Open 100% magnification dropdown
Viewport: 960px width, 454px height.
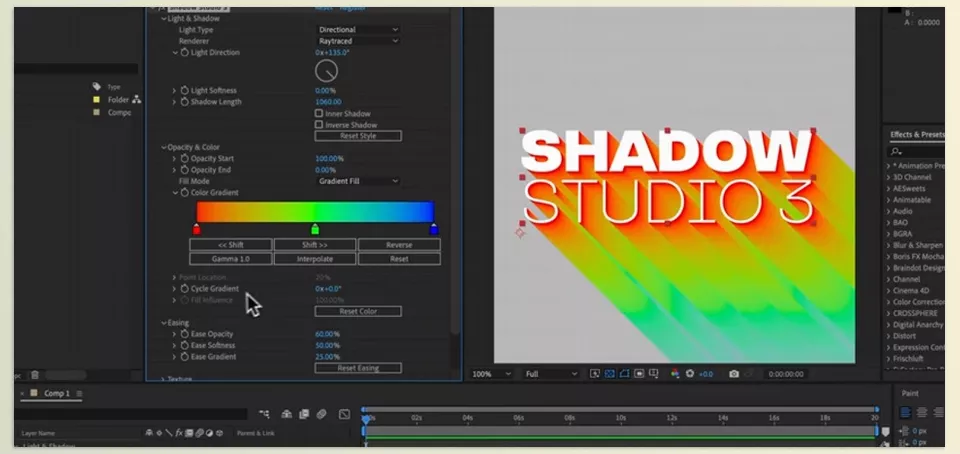490,374
